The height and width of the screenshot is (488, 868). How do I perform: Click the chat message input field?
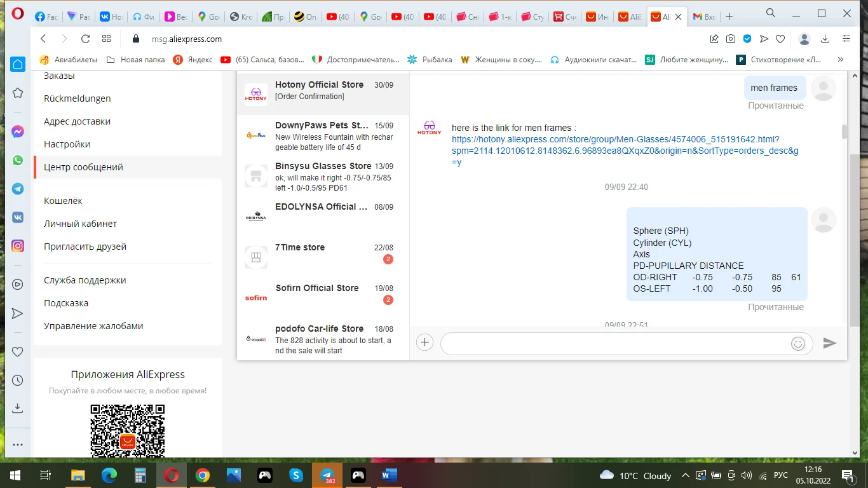pos(615,344)
